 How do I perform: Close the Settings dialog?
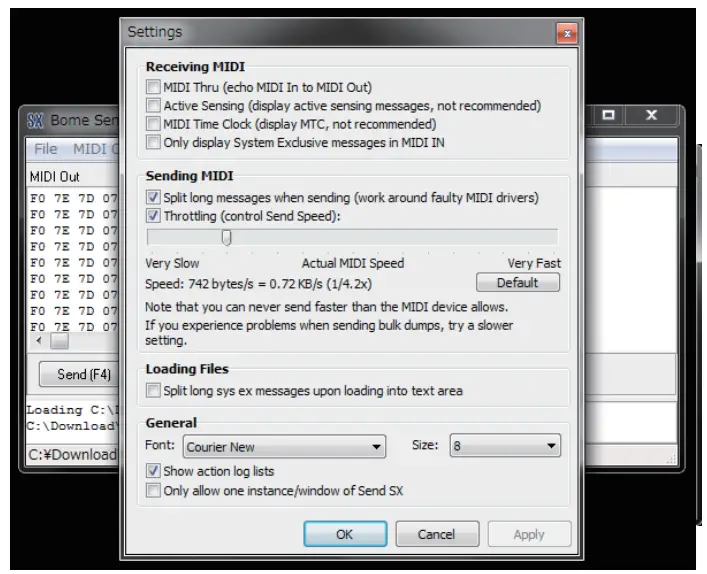[567, 34]
